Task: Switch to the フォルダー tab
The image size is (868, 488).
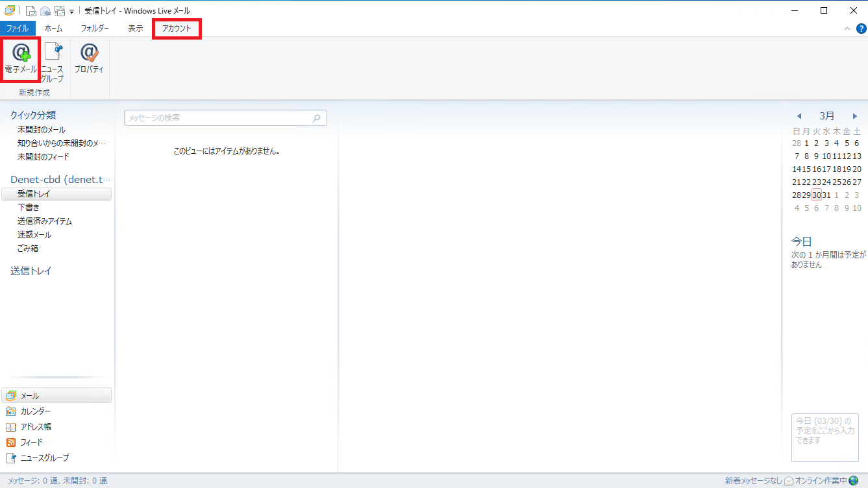Action: coord(95,29)
